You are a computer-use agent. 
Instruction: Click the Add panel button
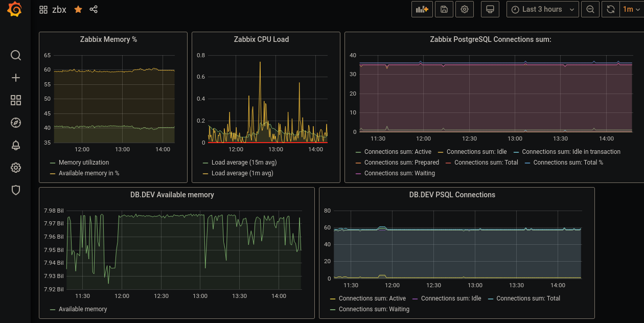(422, 9)
